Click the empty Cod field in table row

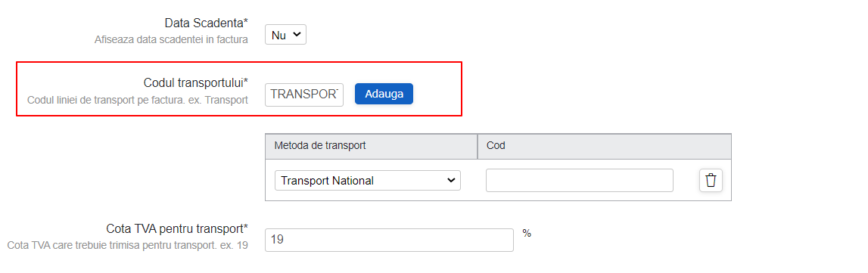580,180
